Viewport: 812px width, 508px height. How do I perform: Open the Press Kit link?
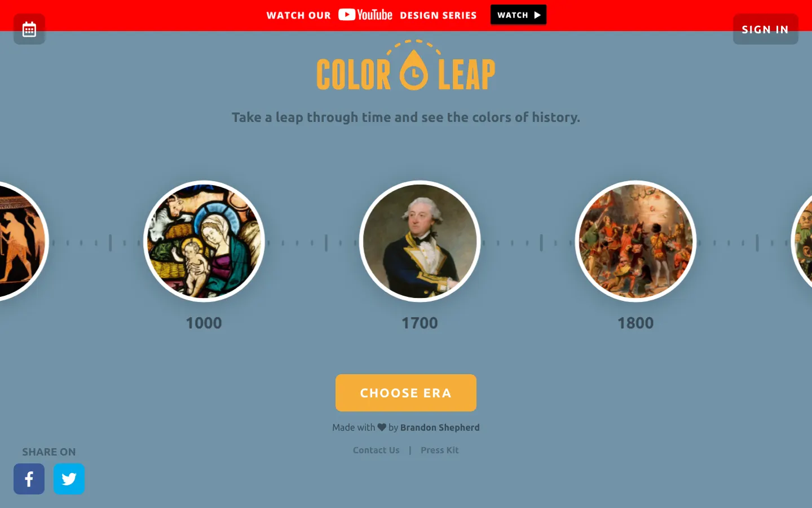(x=439, y=450)
